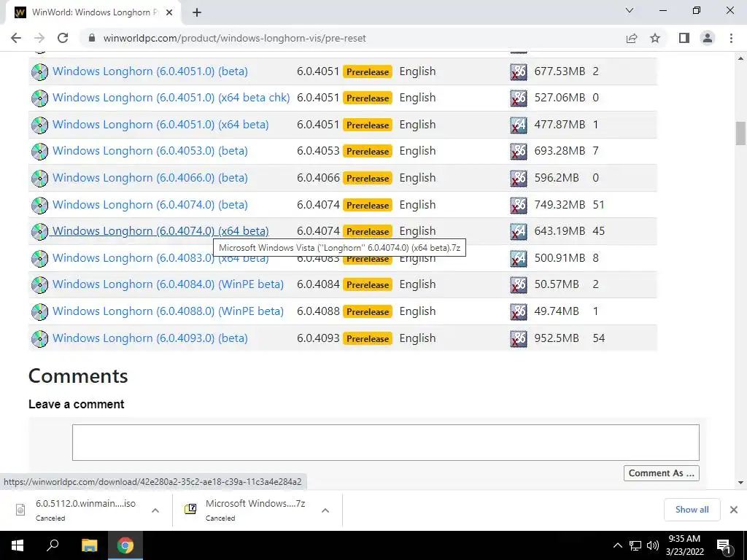Click disc icon for 6.0.4066.0 (beta)
747x560 pixels.
(39, 178)
